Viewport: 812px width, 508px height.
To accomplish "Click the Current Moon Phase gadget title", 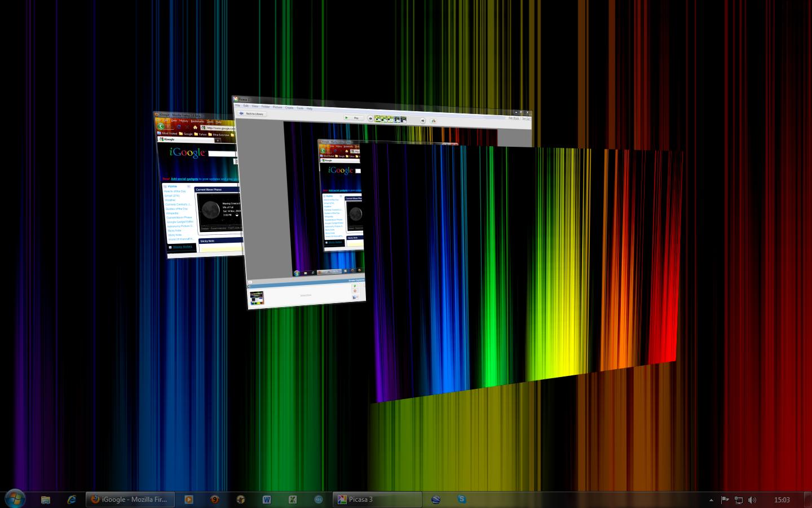I will point(209,190).
